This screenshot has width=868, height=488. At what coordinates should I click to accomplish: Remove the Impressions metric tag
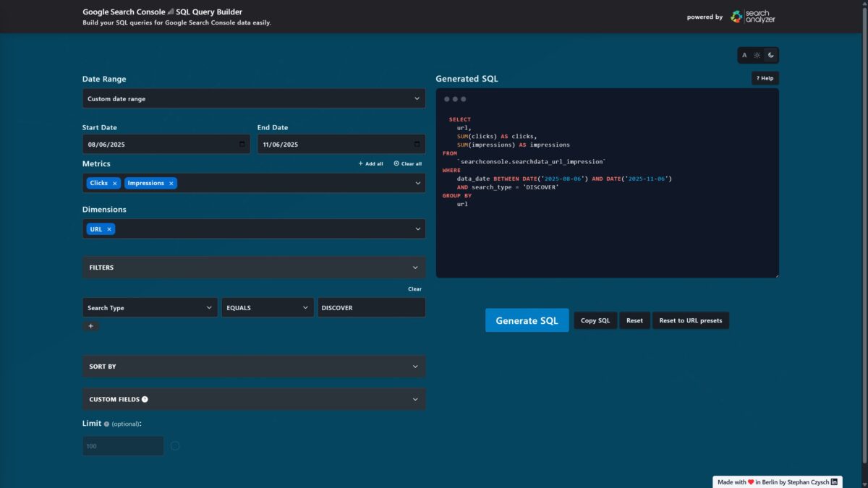171,184
